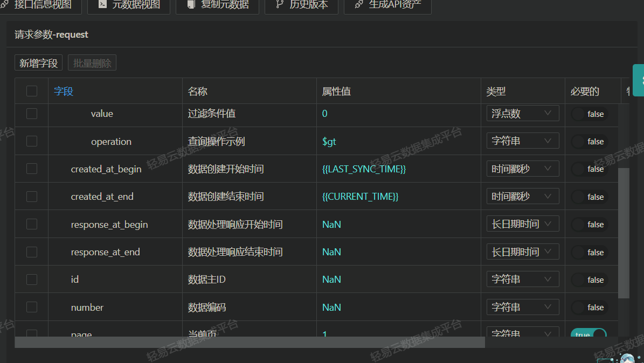Toggle required switch for response_at_begin
644x363 pixels.
pyautogui.click(x=590, y=225)
